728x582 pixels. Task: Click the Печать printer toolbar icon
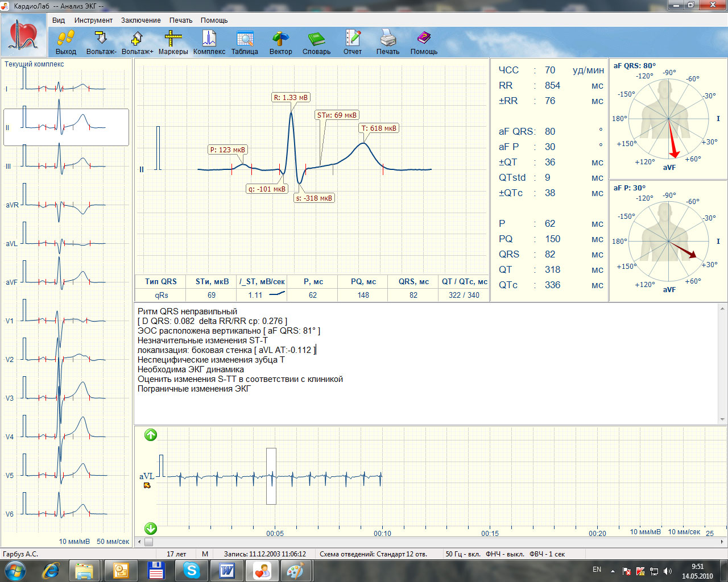tap(388, 39)
